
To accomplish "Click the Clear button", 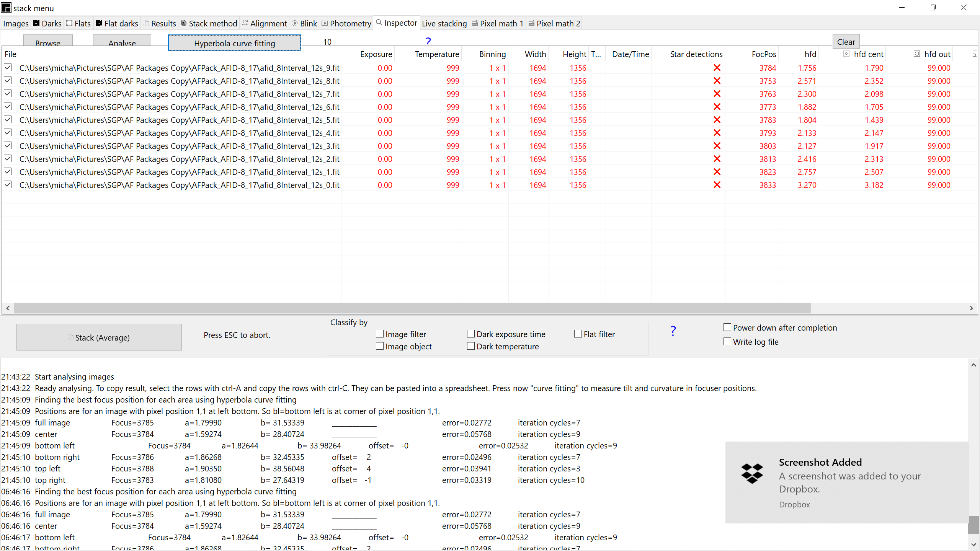I will (846, 42).
